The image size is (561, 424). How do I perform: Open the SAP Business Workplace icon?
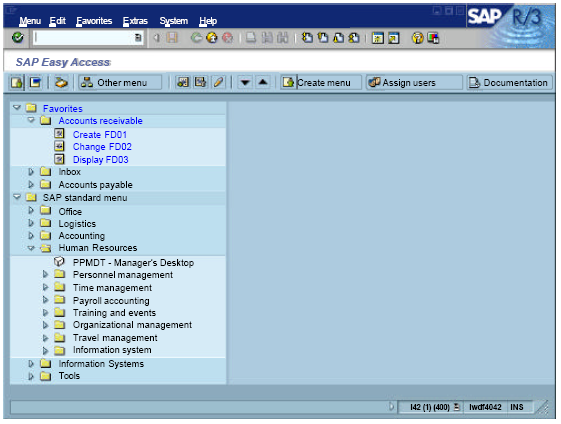tap(61, 83)
